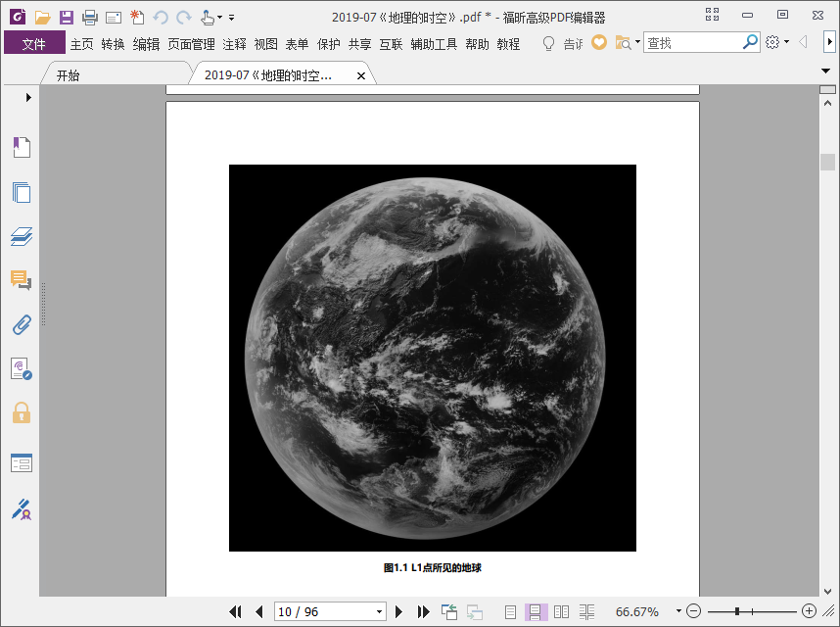Screen dimensions: 840x627
Task: Open the Attachments paperclip panel
Action: tap(22, 324)
